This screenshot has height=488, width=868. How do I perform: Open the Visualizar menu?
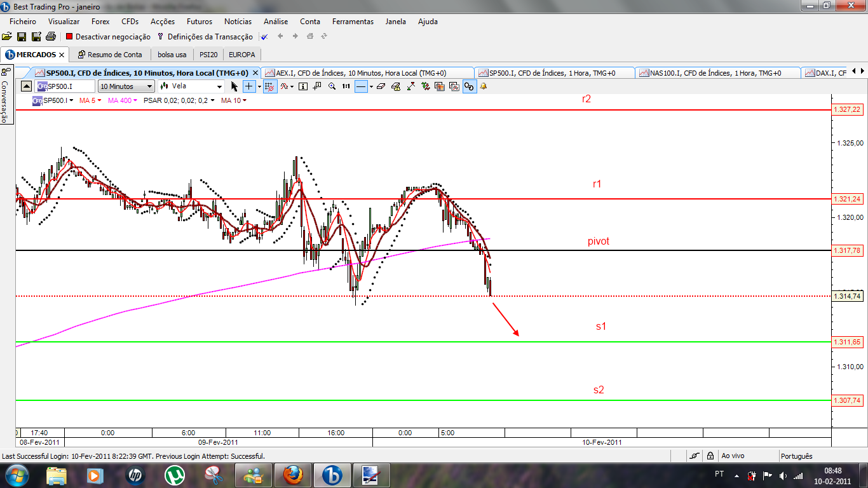click(64, 22)
